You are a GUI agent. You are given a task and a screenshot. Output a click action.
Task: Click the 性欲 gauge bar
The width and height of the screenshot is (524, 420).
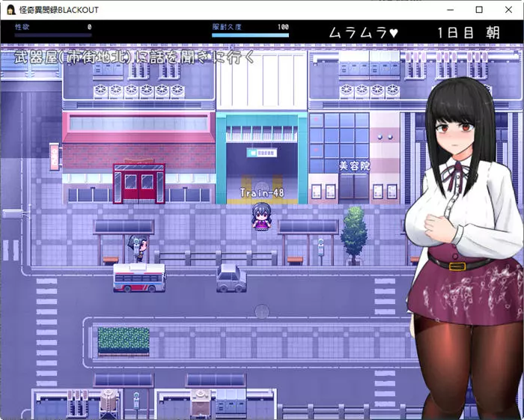point(53,34)
